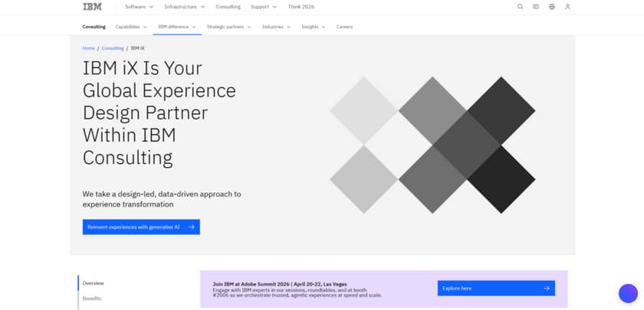The height and width of the screenshot is (310, 644).
Task: Click the IBM iX page heading
Action: 159,113
